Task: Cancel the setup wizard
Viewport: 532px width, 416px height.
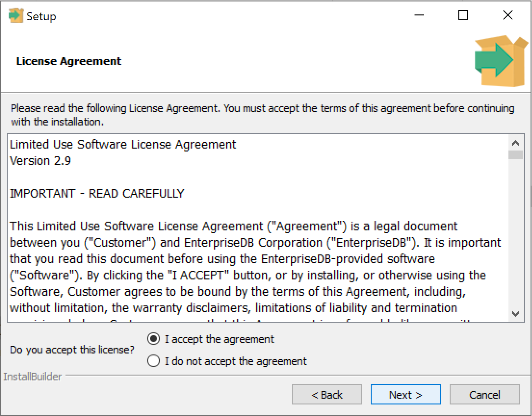Action: click(484, 395)
